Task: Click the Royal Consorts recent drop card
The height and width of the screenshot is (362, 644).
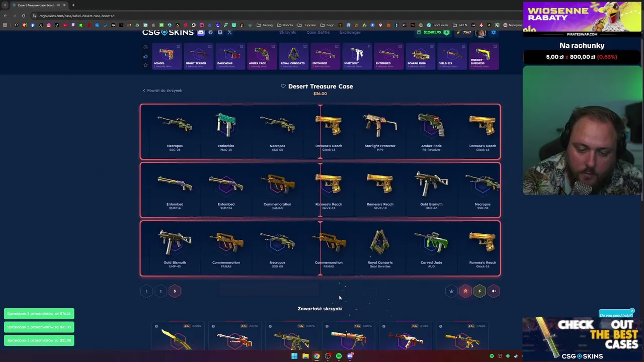Action: click(x=293, y=56)
